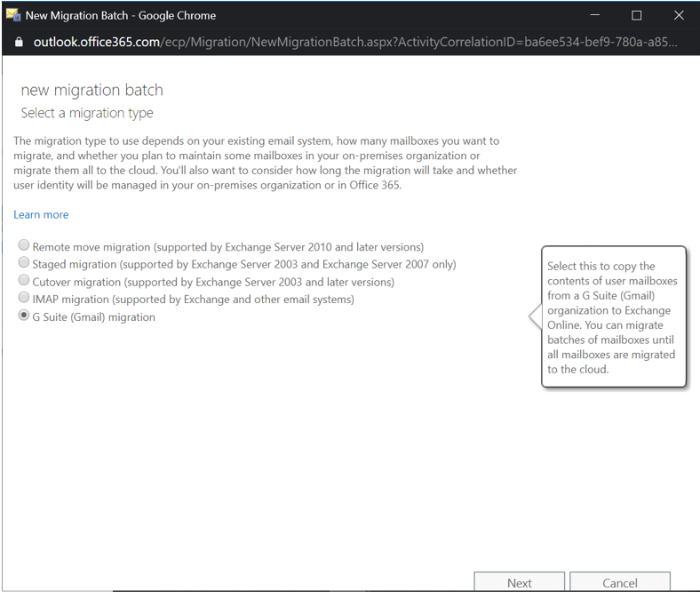Click the "new migration batch" heading
The image size is (700, 592).
91,90
